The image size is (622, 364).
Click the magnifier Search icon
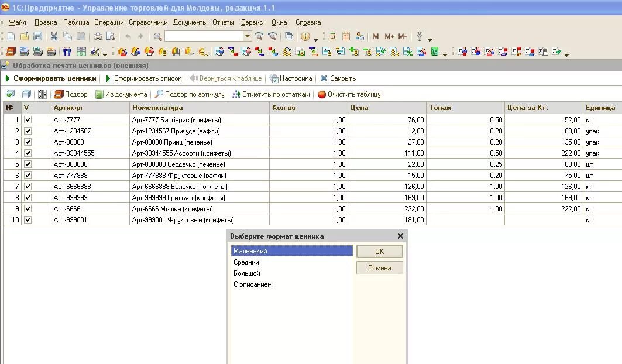pos(157,36)
